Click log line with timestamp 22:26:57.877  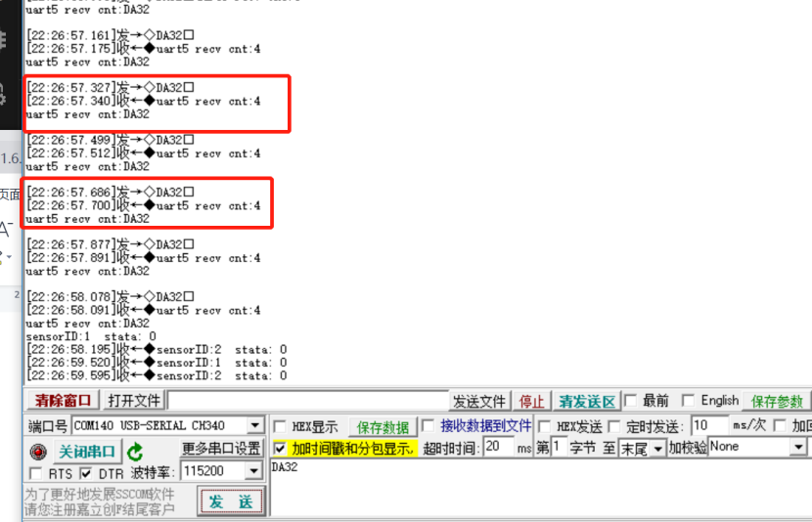[111, 244]
